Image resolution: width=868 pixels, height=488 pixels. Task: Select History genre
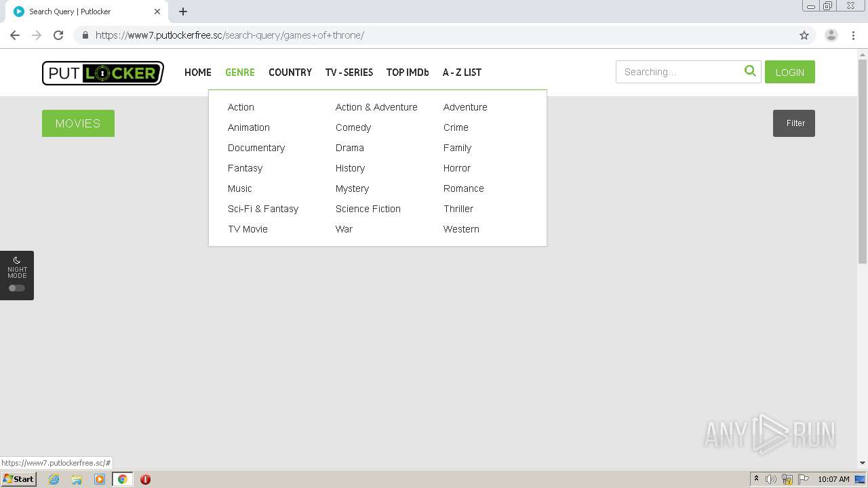click(350, 168)
